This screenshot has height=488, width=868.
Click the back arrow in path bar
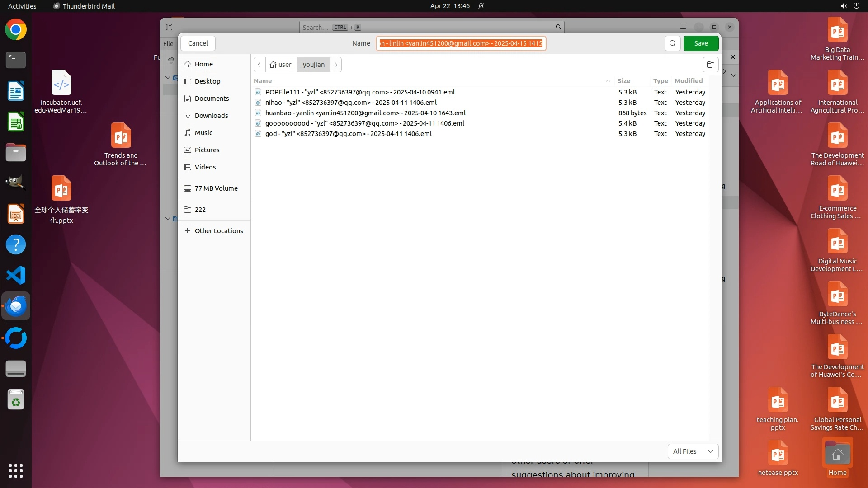coord(259,65)
